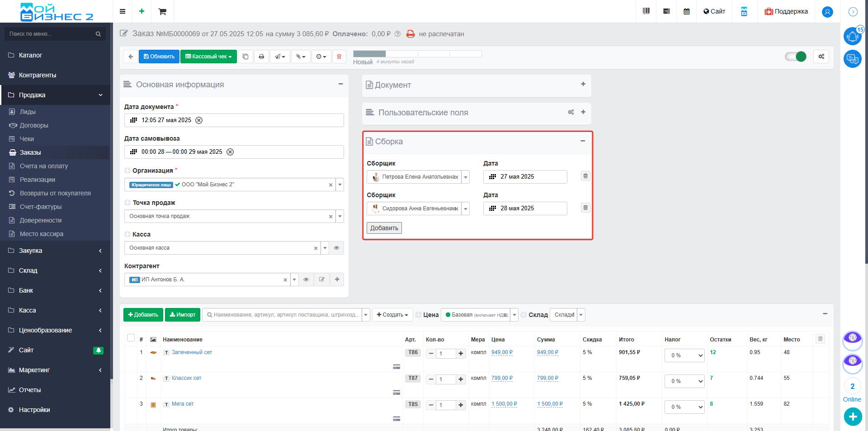Edit price 799,00 of Классик сет

click(502, 378)
